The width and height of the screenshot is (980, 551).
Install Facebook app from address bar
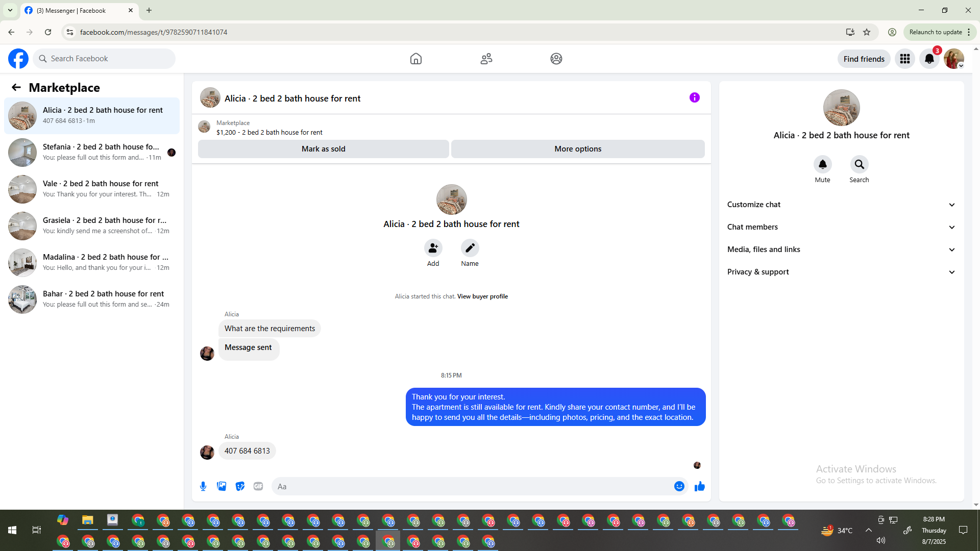tap(850, 32)
